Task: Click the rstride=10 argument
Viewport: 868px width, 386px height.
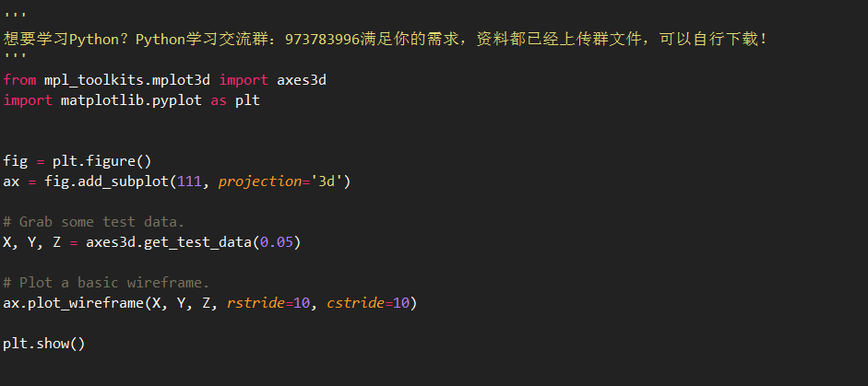Action: (x=268, y=303)
